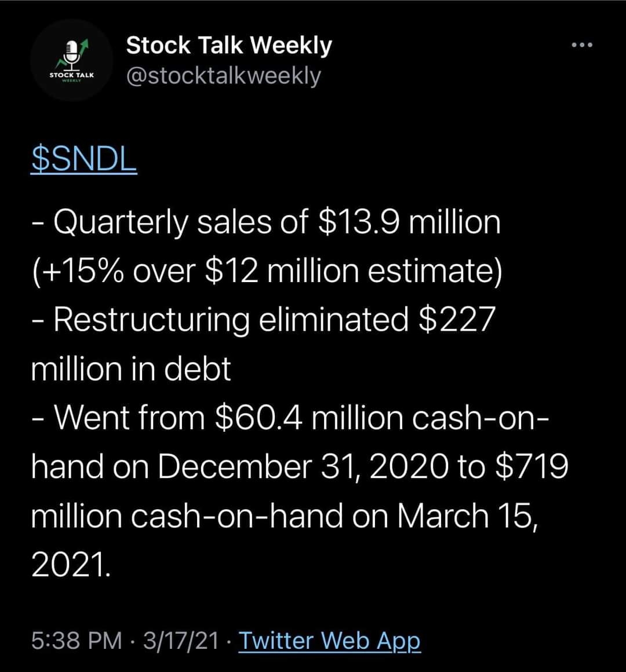Click the 'Quarterly sales of $13.9 million' line
626x672 pixels.
[x=267, y=222]
